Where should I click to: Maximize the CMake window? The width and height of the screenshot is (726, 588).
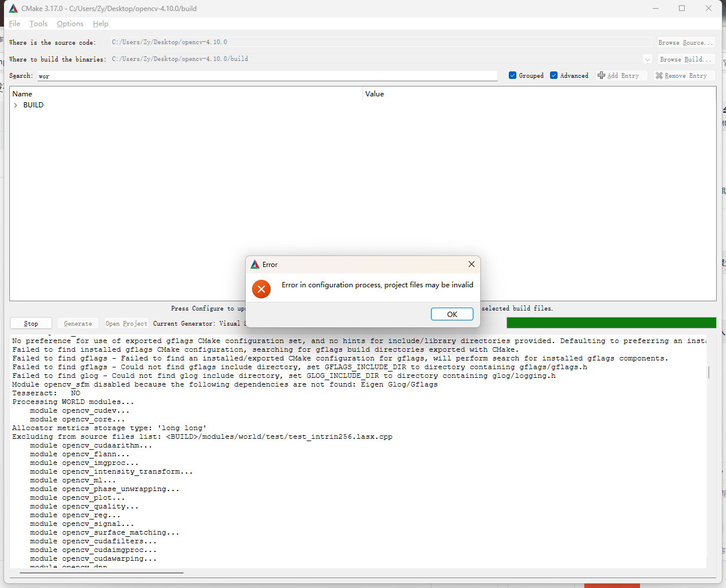pos(682,9)
